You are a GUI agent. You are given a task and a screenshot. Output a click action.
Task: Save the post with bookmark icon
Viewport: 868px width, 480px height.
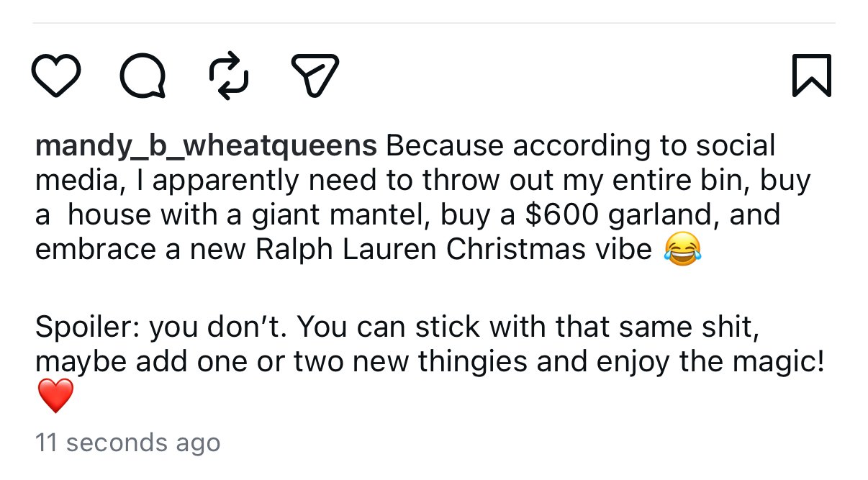click(811, 76)
